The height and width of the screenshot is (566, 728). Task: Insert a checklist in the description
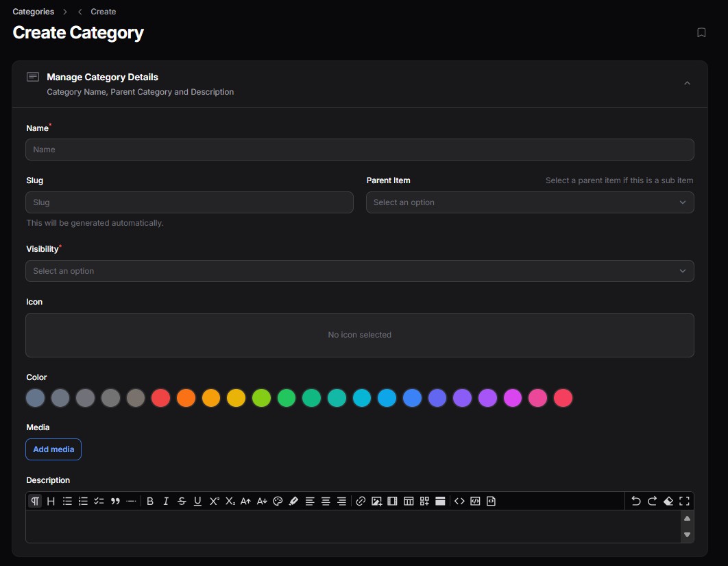click(x=99, y=501)
